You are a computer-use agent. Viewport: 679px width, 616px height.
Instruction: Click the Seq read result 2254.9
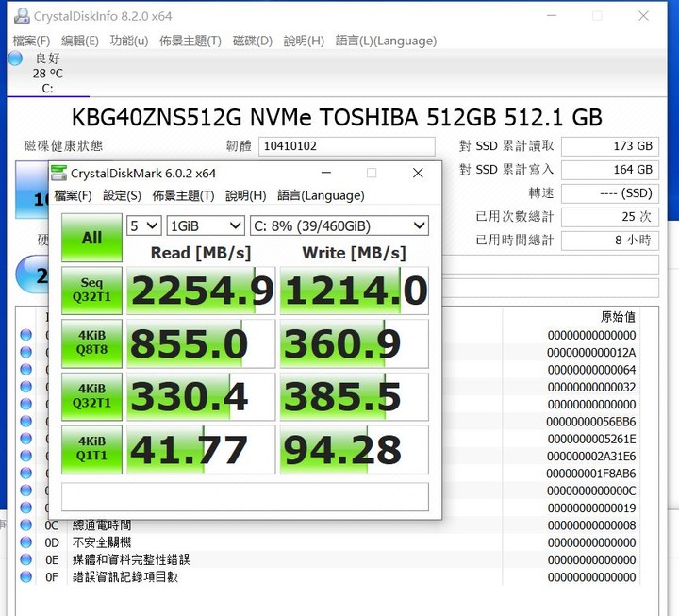tap(201, 291)
